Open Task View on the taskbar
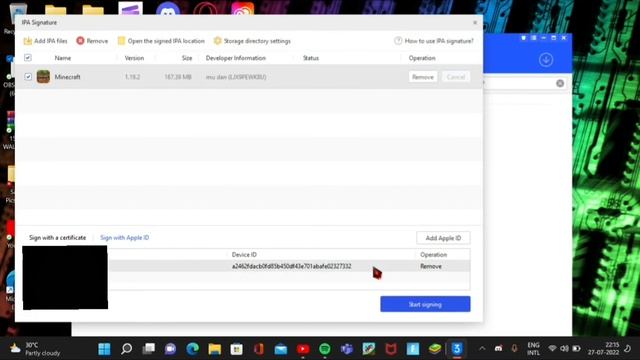The height and width of the screenshot is (360, 640). [x=149, y=349]
